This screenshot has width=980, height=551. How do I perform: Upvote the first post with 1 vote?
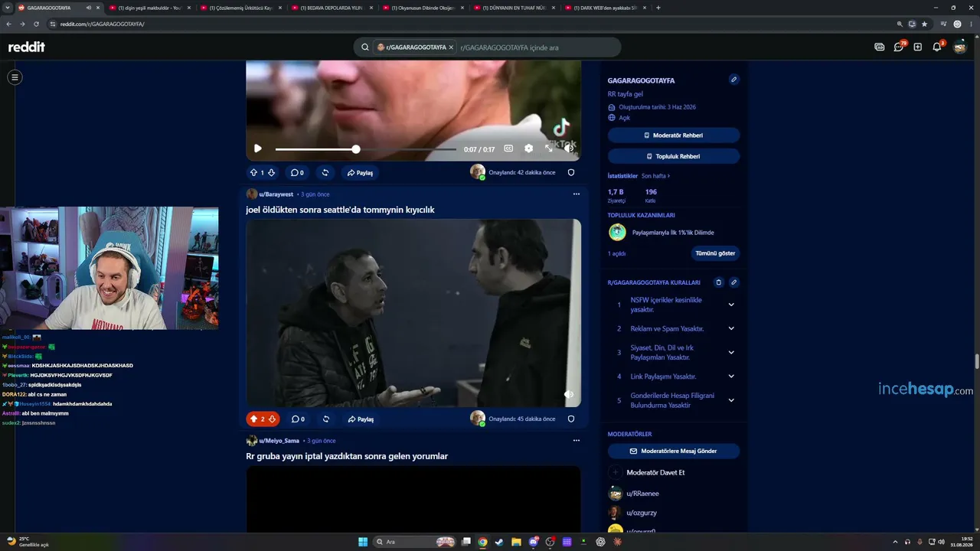(253, 173)
